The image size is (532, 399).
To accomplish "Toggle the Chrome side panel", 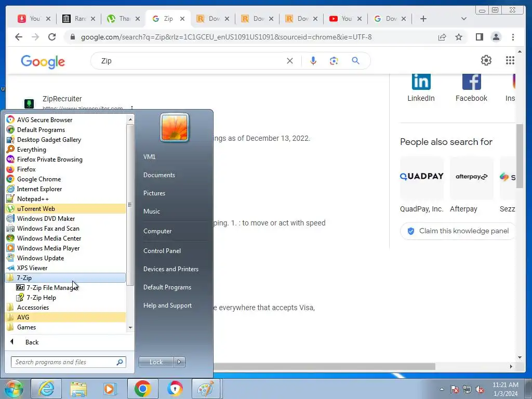I will point(479,37).
